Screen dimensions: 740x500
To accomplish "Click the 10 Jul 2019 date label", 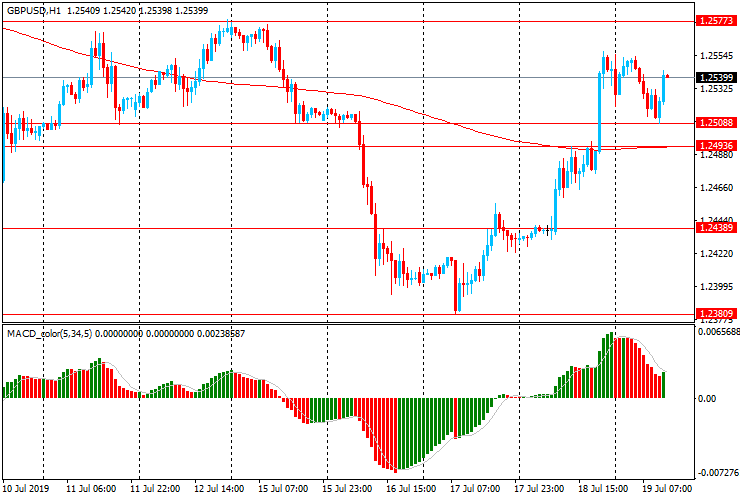I will 26,488.
